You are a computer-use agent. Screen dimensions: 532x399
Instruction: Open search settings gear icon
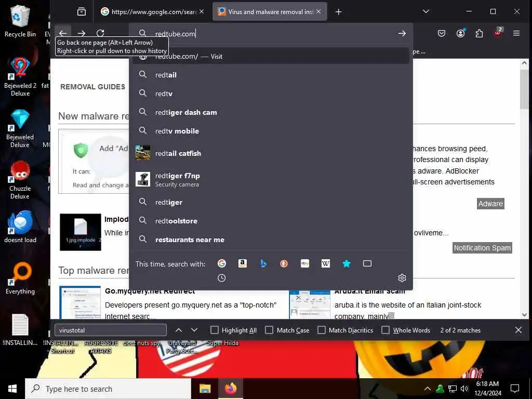coord(402,278)
